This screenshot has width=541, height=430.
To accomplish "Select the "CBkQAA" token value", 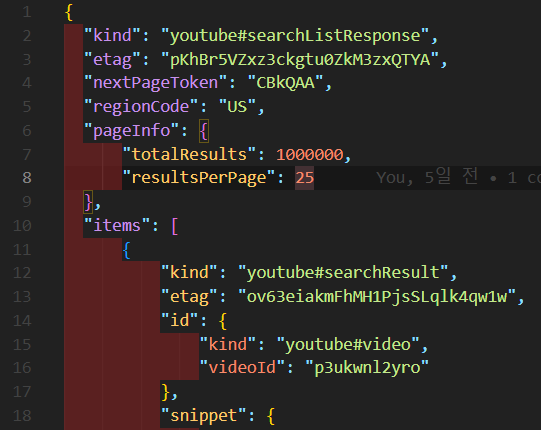I will [286, 83].
